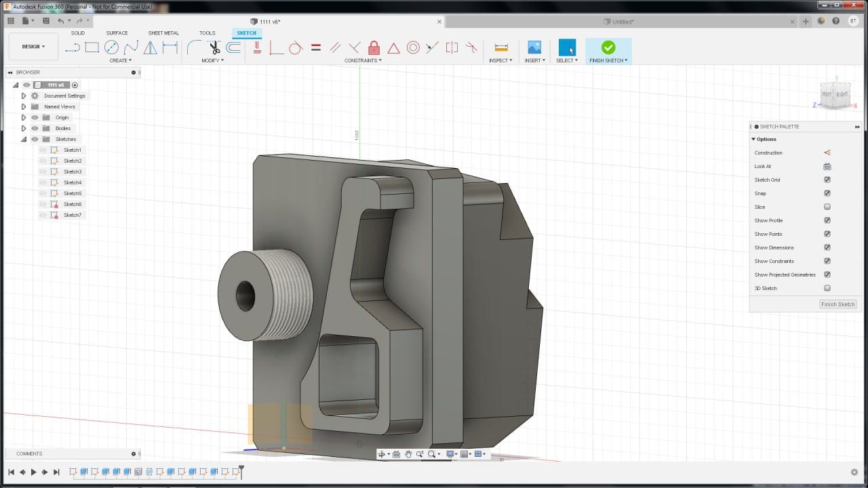Expand the Origin folder in browser

pyautogui.click(x=24, y=117)
